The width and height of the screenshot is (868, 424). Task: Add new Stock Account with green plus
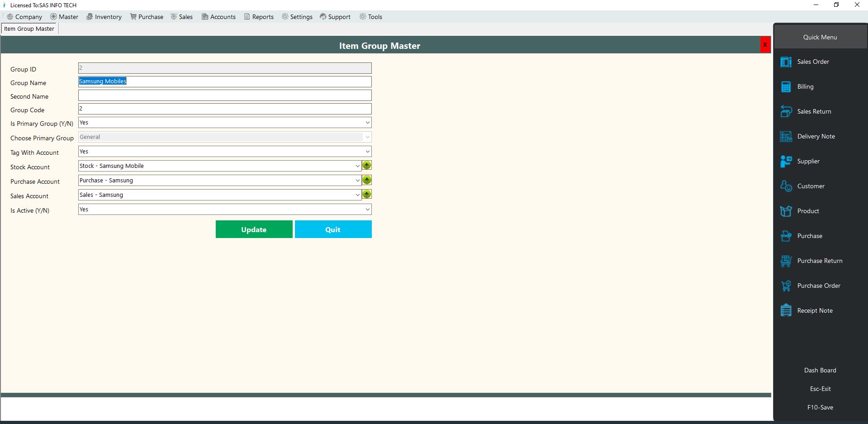point(367,166)
